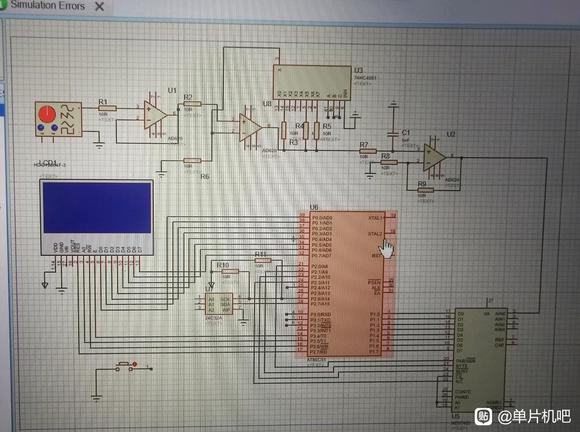Click the LCD1 blue display screen
The image size is (580, 432).
97,207
